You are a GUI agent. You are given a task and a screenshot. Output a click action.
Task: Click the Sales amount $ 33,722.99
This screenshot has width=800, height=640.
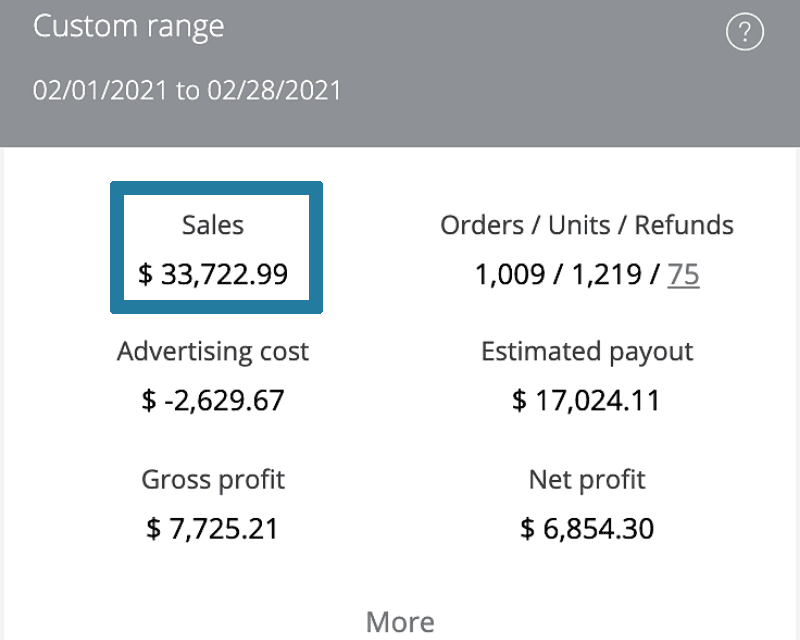(213, 275)
